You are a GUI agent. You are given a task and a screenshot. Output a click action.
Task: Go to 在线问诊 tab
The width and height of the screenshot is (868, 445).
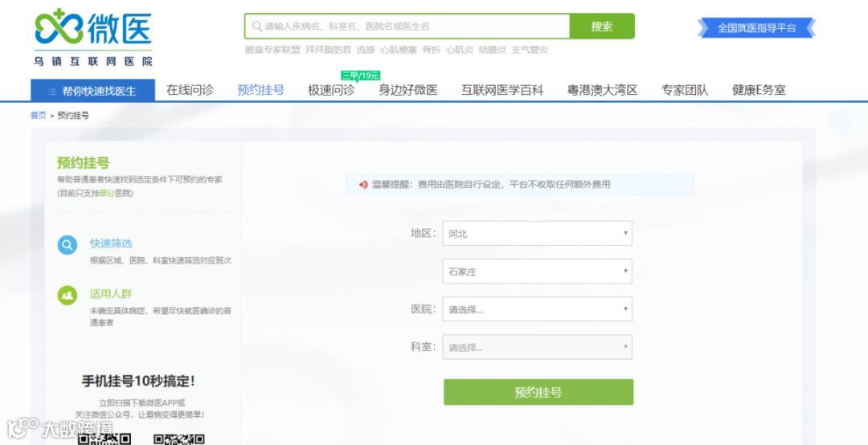pyautogui.click(x=190, y=90)
